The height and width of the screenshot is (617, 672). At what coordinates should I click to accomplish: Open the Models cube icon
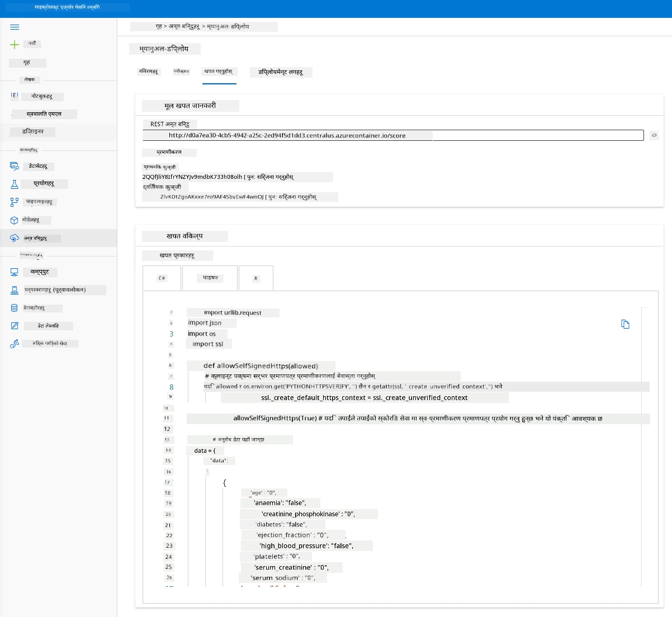[x=15, y=220]
